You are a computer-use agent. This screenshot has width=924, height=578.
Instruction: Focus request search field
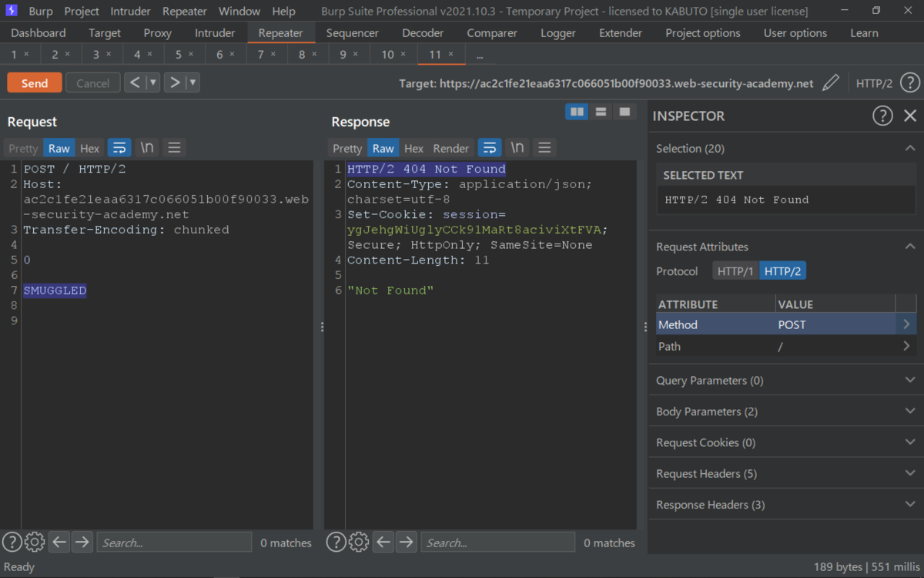pyautogui.click(x=174, y=542)
